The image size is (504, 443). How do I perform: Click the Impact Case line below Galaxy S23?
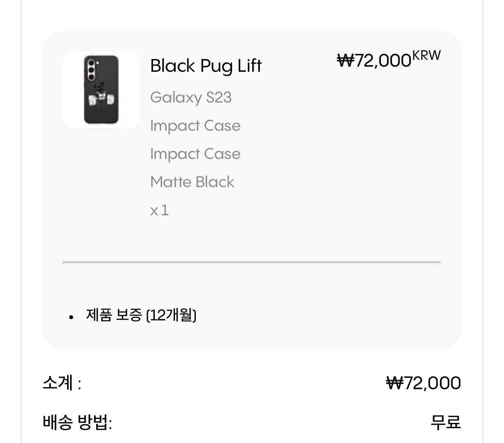point(195,126)
